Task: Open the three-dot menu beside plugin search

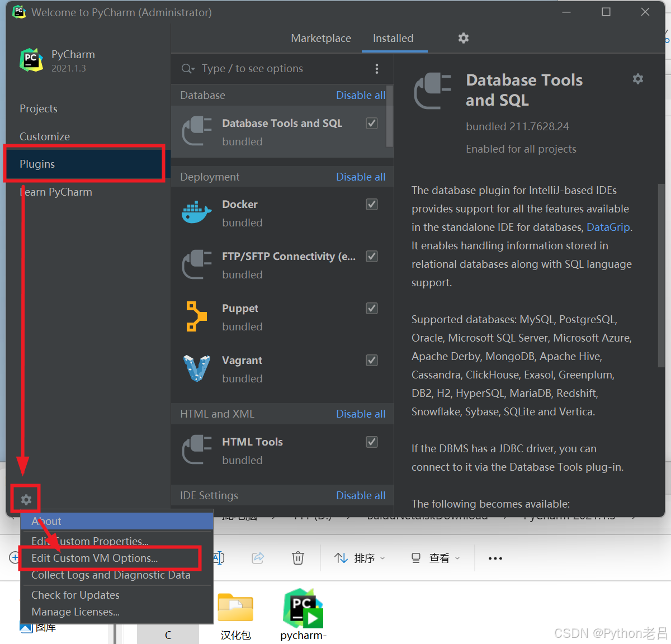Action: pyautogui.click(x=377, y=68)
